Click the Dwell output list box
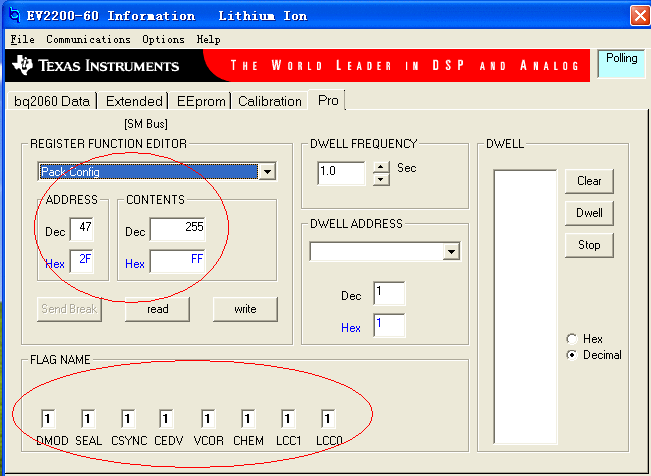 coord(525,307)
